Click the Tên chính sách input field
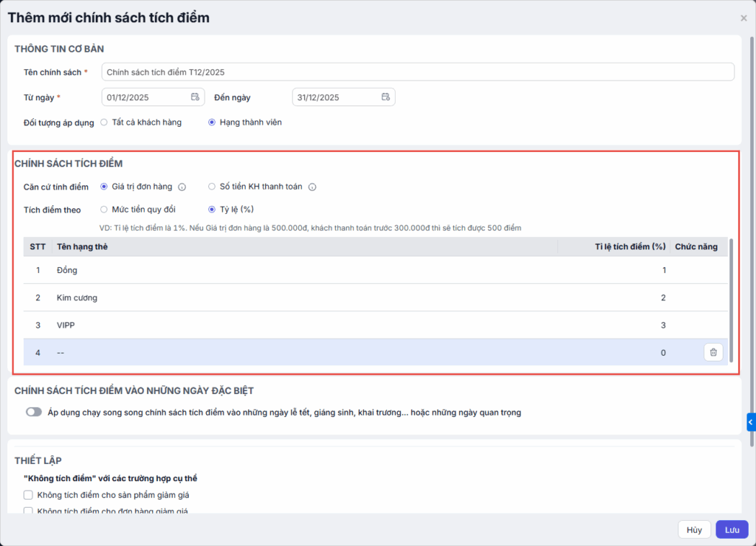The height and width of the screenshot is (546, 756). click(x=418, y=72)
